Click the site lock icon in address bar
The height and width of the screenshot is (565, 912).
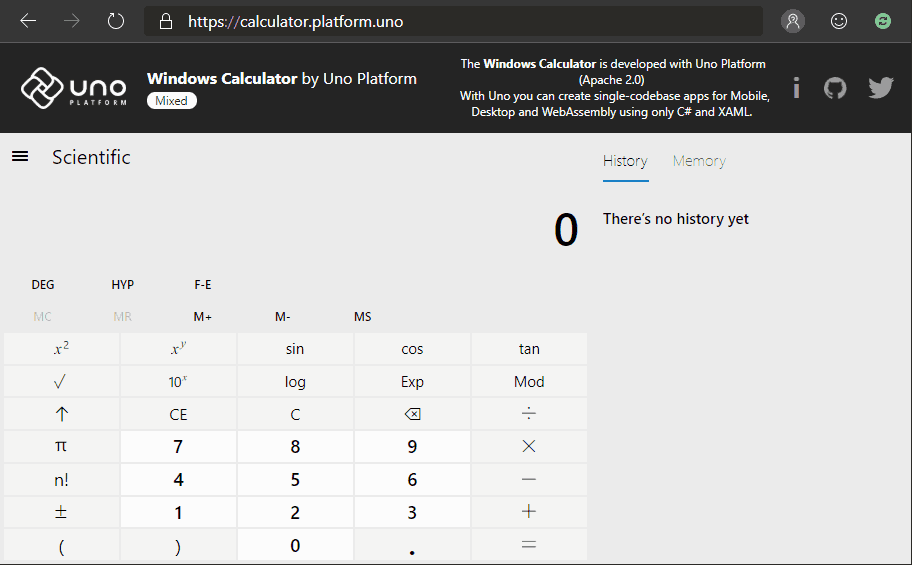coord(166,22)
